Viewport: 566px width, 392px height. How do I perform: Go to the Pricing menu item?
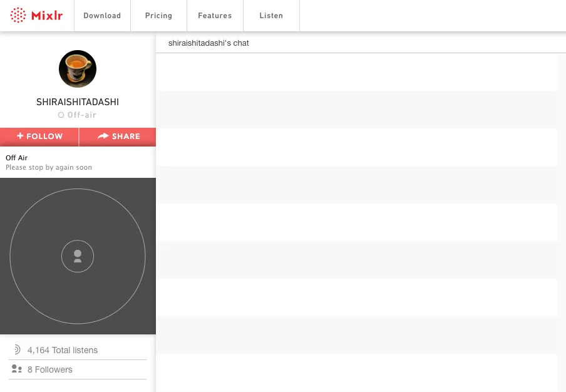tap(158, 16)
